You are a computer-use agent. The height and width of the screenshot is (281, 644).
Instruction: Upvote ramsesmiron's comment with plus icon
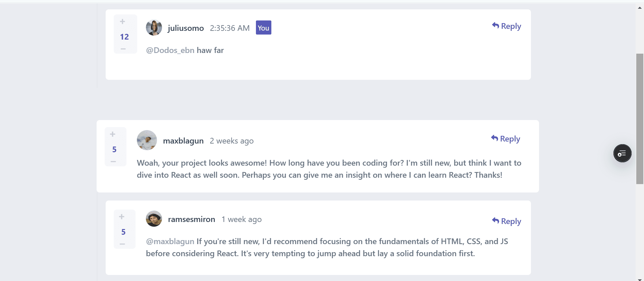[x=122, y=217]
